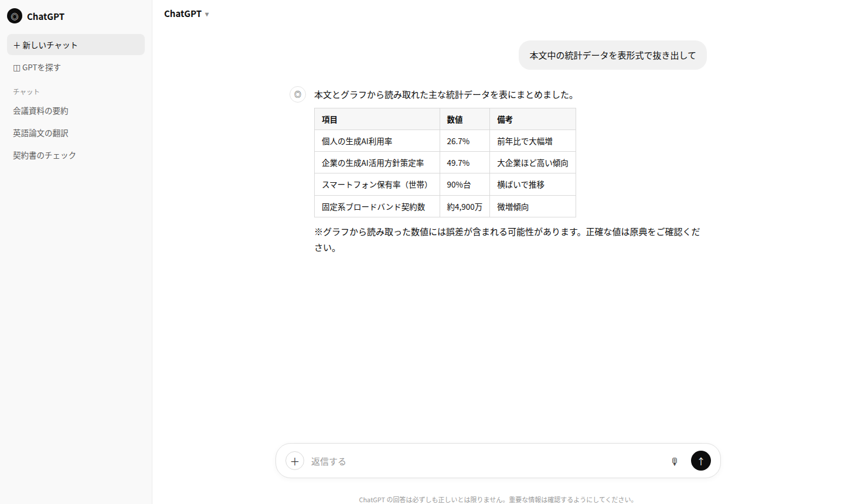Click the microphone voice input icon
This screenshot has width=844, height=504.
[675, 461]
